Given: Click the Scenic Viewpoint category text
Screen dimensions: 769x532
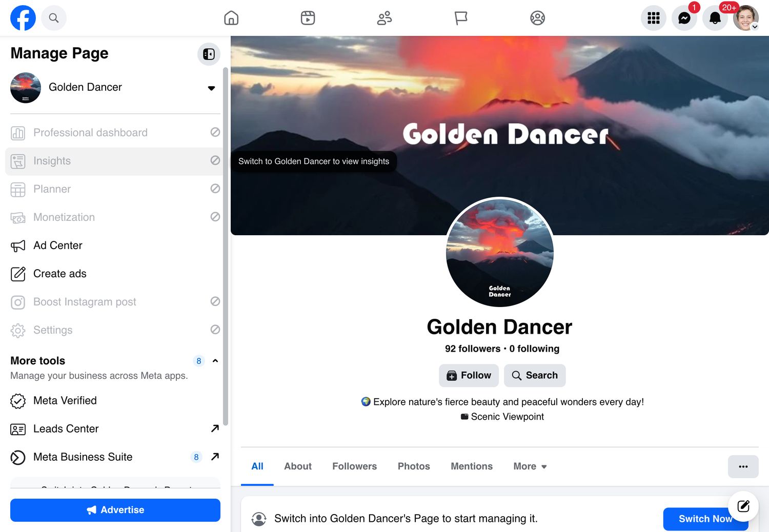Looking at the screenshot, I should point(508,417).
